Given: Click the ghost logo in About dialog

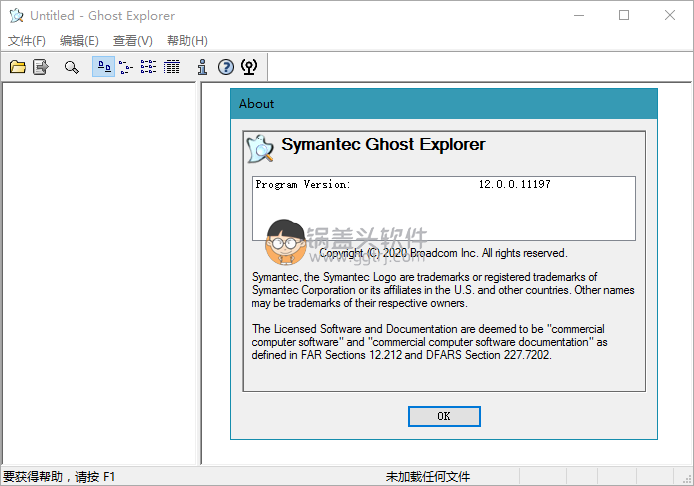Looking at the screenshot, I should 260,149.
